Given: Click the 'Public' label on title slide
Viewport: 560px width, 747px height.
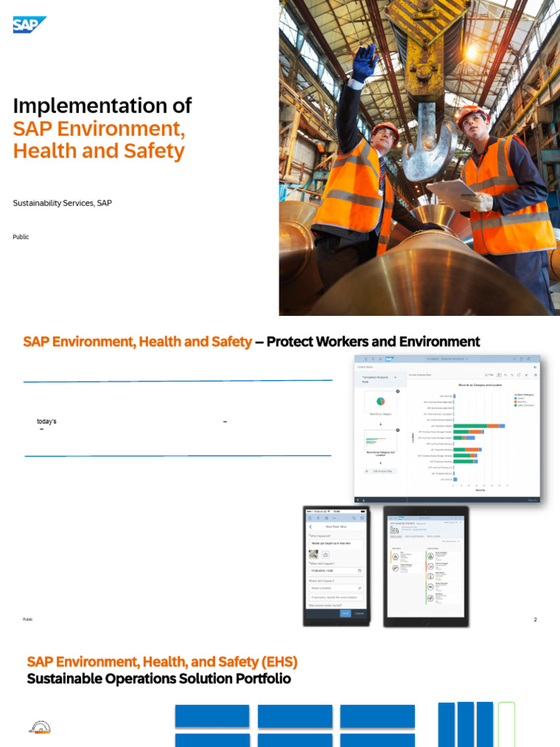Looking at the screenshot, I should (x=21, y=237).
